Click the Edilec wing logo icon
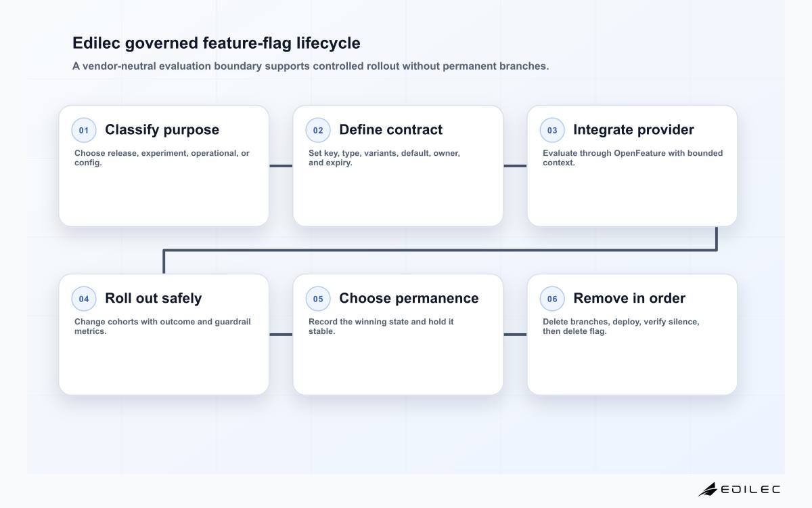 pyautogui.click(x=708, y=489)
